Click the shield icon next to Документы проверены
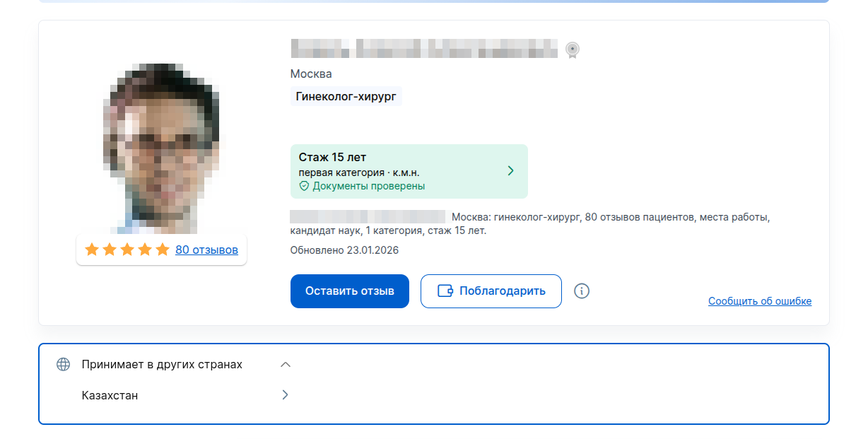 coord(304,187)
